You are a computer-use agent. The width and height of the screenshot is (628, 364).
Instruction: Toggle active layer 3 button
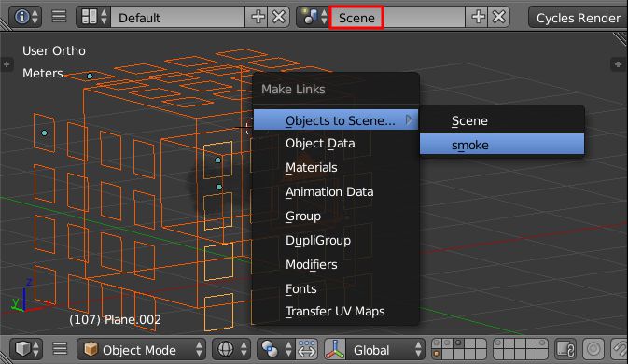[x=458, y=343]
